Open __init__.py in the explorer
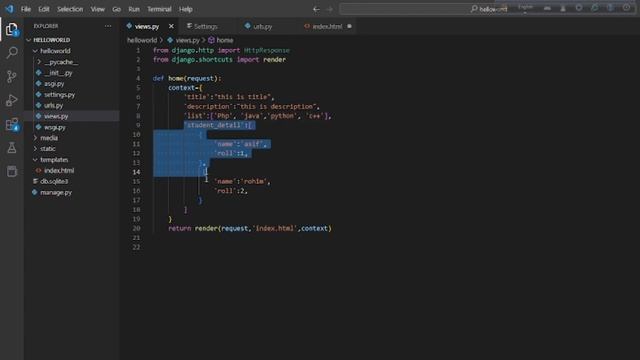 [x=58, y=73]
